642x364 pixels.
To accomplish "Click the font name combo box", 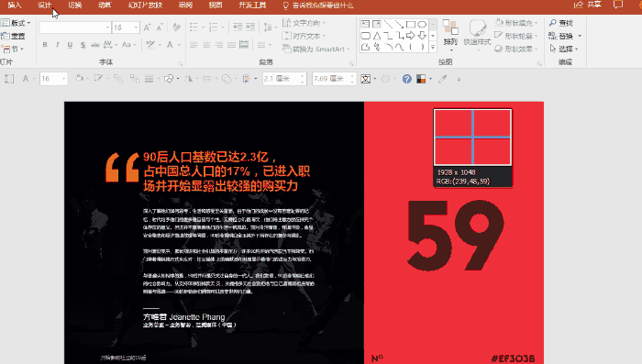I will point(75,28).
